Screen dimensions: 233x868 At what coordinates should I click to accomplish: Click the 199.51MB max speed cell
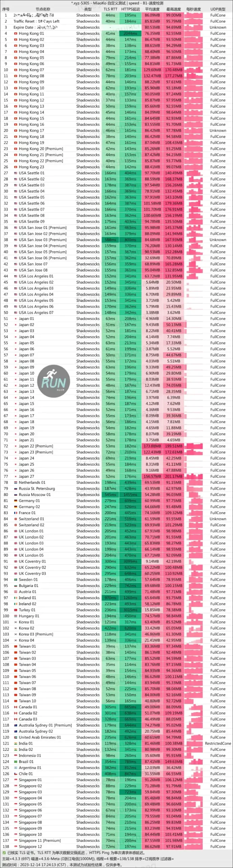coord(173,446)
